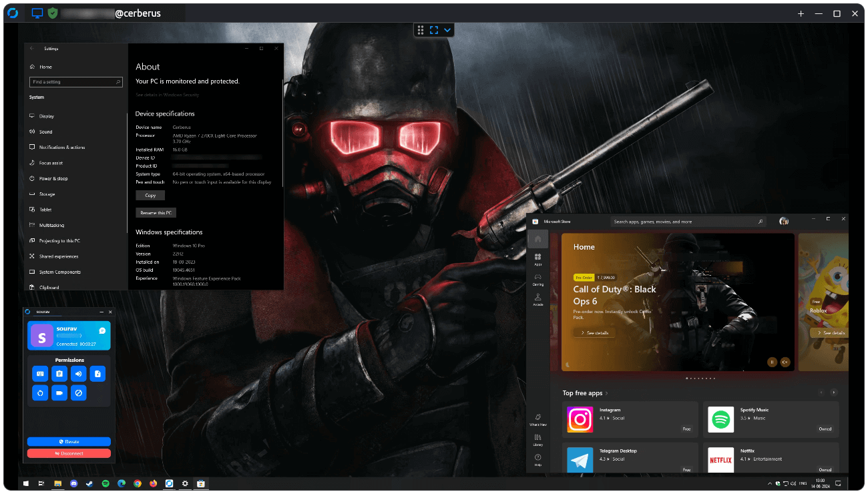The width and height of the screenshot is (868, 494).
Task: Open Help in Microsoft Store sidebar
Action: (538, 459)
